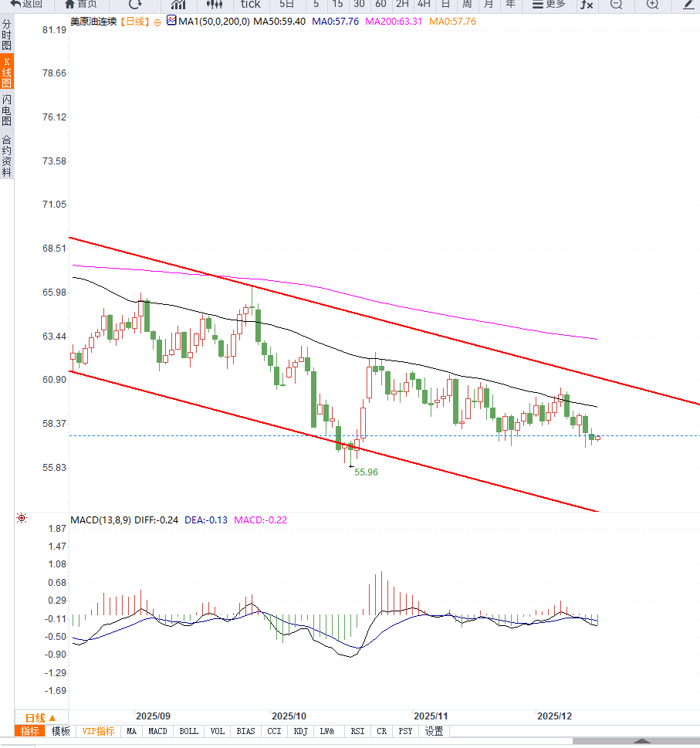This screenshot has width=700, height=748.
Task: Click the MA1 indicator chart icon
Action: click(x=171, y=21)
